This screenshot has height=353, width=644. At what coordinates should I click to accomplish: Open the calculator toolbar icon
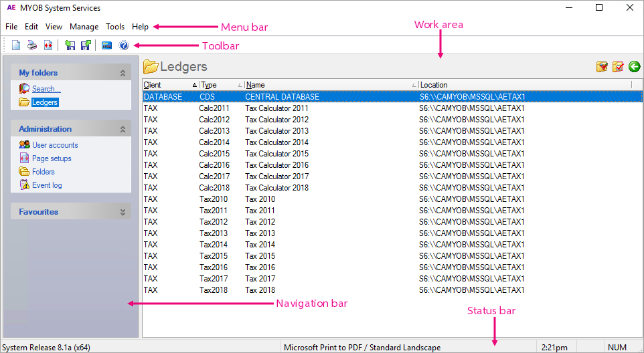point(106,45)
